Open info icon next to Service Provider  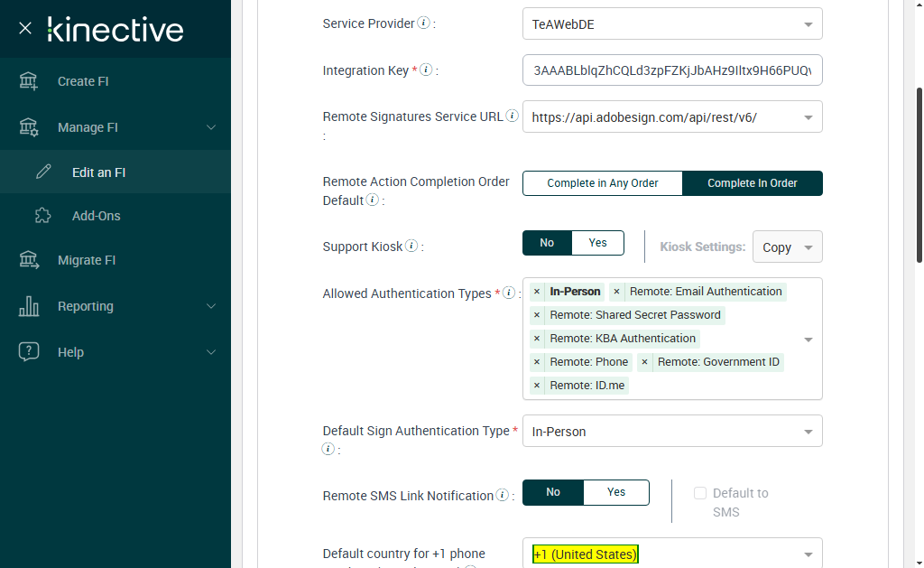click(x=423, y=23)
